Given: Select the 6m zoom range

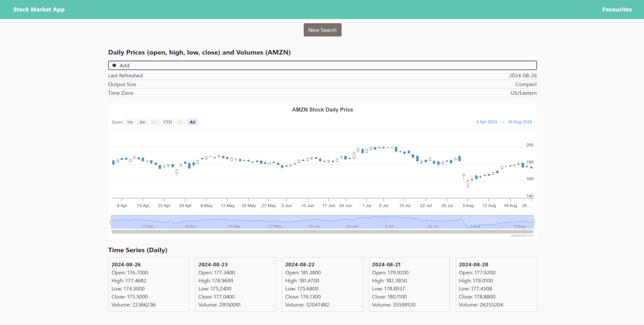Looking at the screenshot, I should [155, 122].
